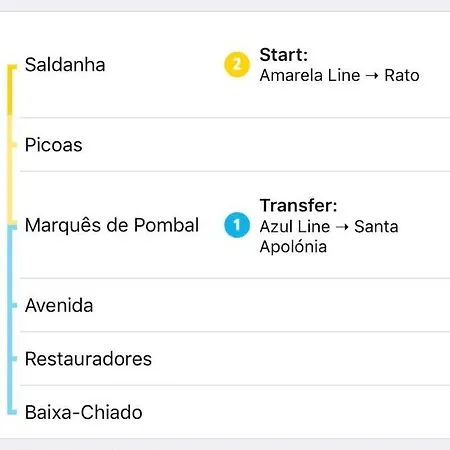
Task: Tap the yellow stop marker at Saldanha
Action: pyautogui.click(x=12, y=67)
